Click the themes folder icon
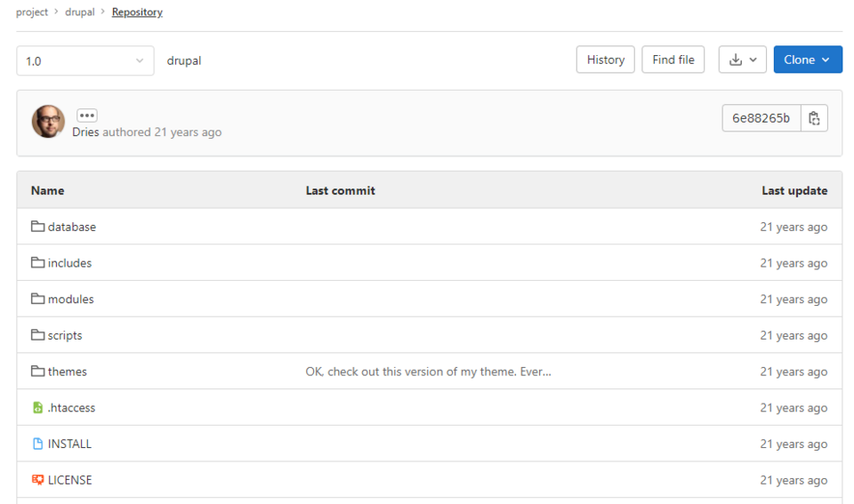Viewport: 854px width, 504px height. [x=37, y=372]
